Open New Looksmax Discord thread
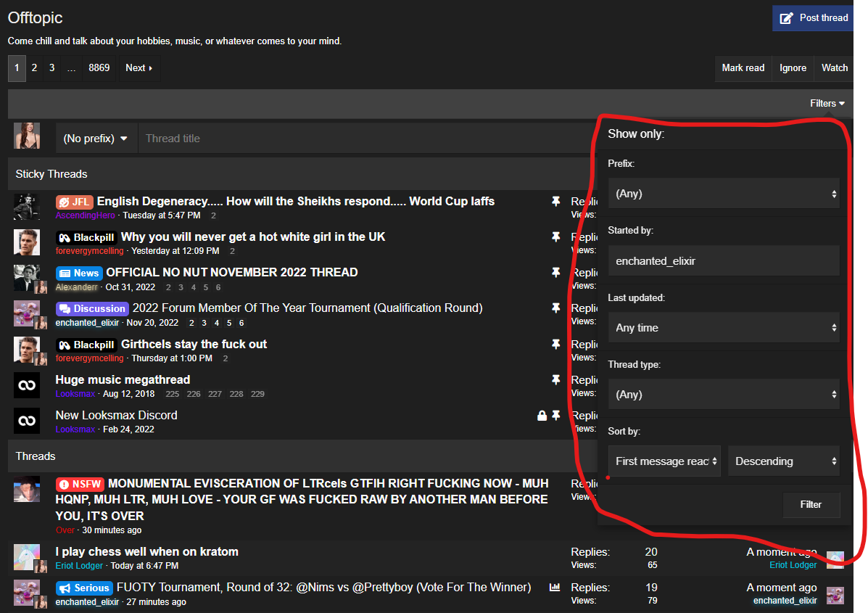 116,415
